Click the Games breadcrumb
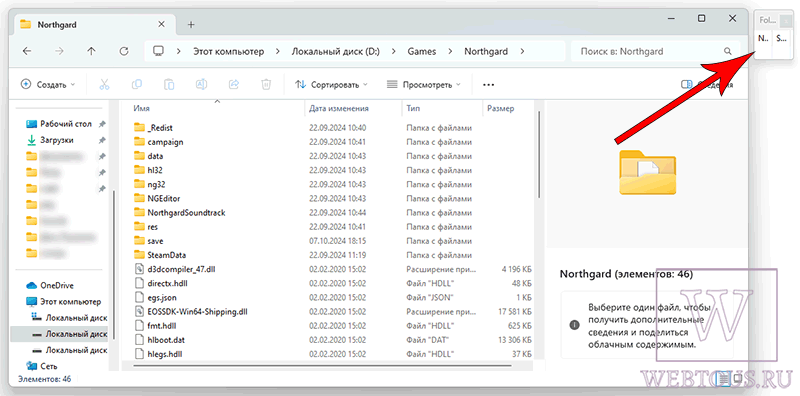Screen dimensions: 800x396 pyautogui.click(x=421, y=51)
